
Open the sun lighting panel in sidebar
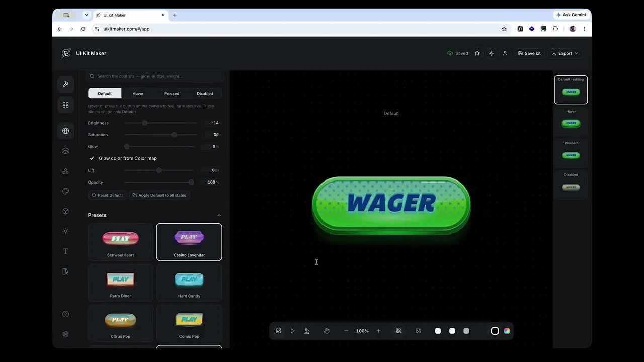pyautogui.click(x=65, y=231)
